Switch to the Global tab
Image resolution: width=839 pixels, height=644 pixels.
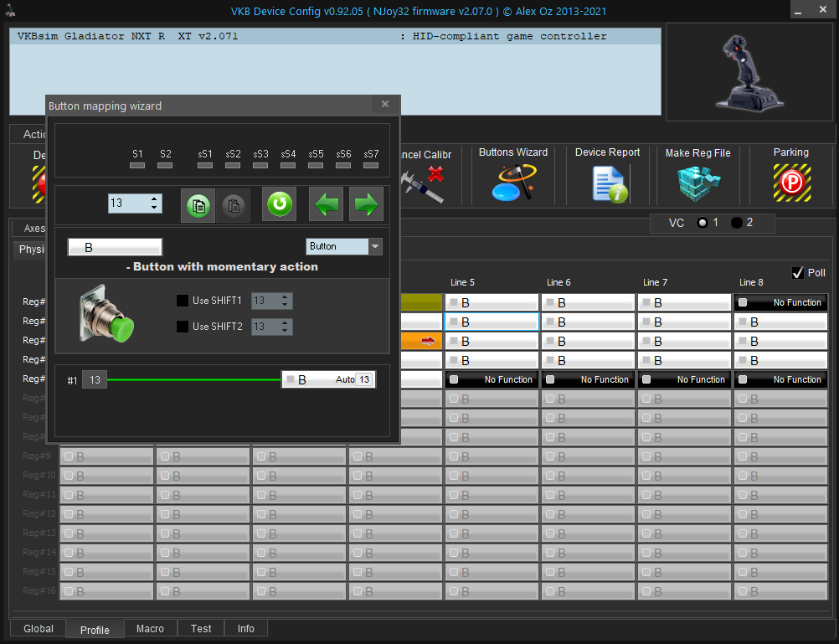click(39, 628)
